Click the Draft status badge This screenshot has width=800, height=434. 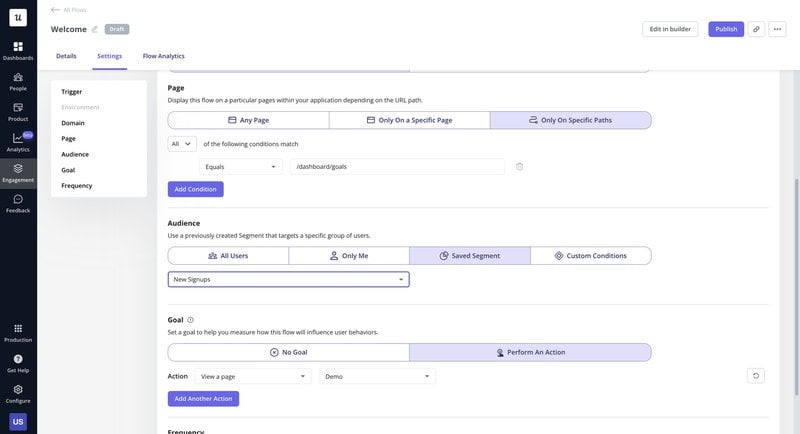click(x=117, y=29)
